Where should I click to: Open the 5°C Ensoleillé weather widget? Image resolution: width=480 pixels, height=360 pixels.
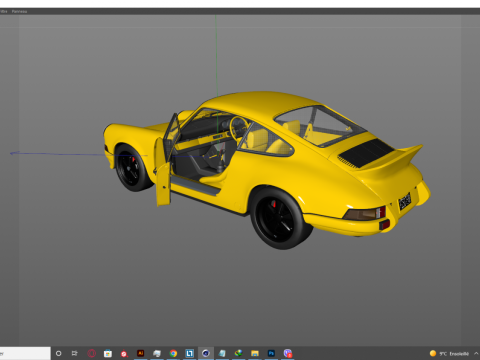coord(449,354)
